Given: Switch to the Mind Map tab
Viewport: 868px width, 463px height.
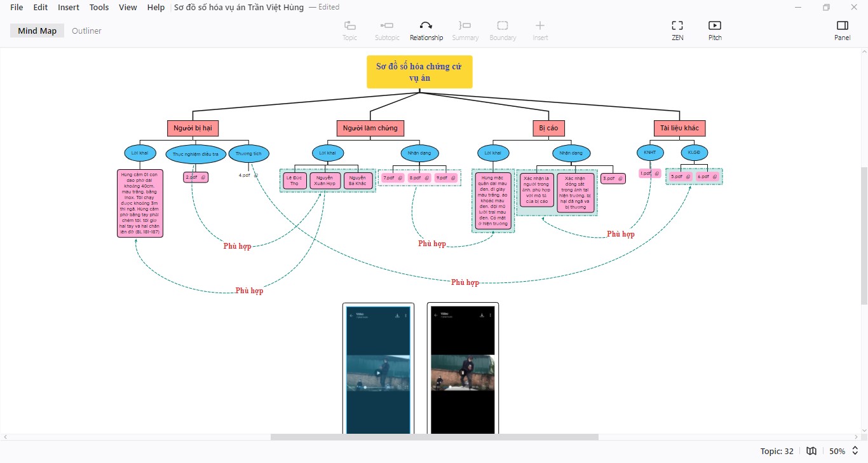Looking at the screenshot, I should tap(37, 31).
